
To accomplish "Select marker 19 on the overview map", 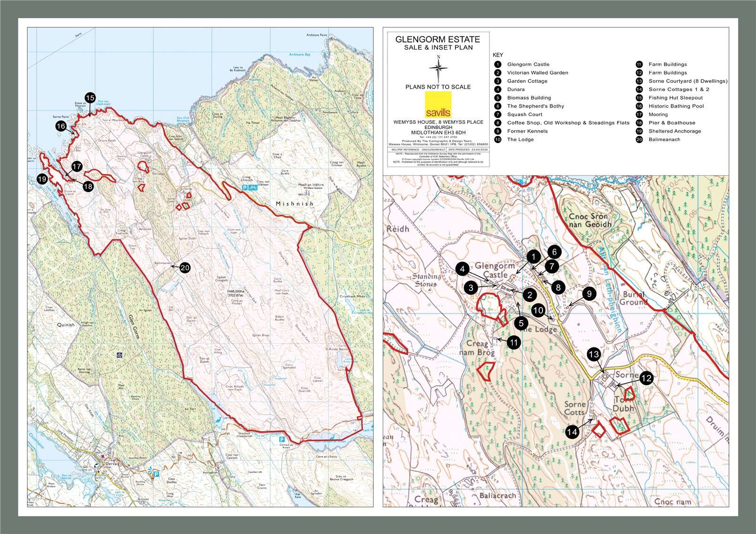I will [x=42, y=179].
